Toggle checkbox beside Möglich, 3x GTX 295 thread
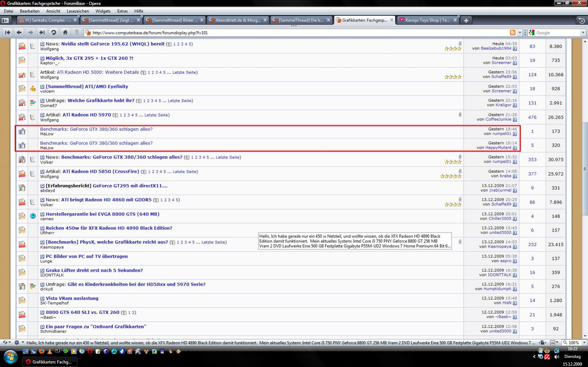Screen dimensions: 588x367 42,58
